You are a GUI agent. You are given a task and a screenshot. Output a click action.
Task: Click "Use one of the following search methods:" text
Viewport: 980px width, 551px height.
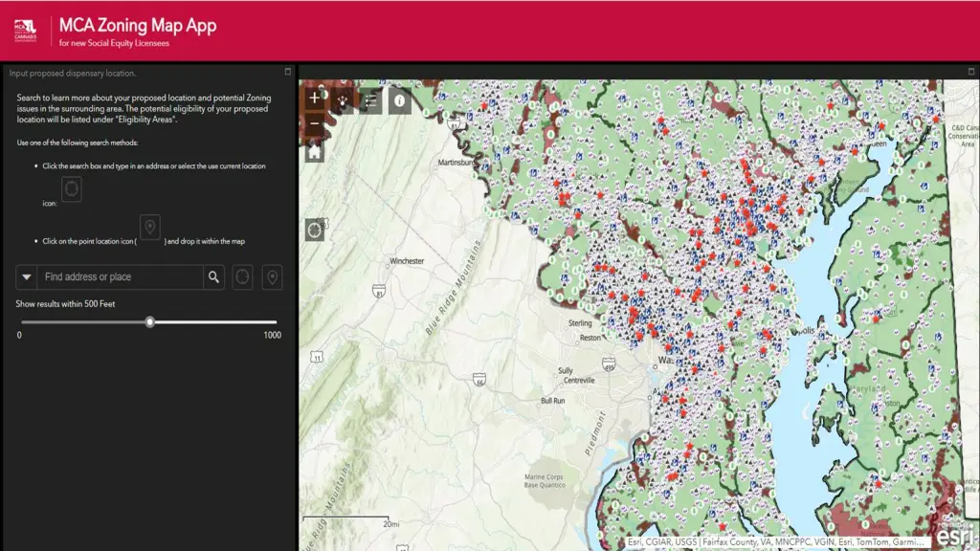click(x=78, y=143)
